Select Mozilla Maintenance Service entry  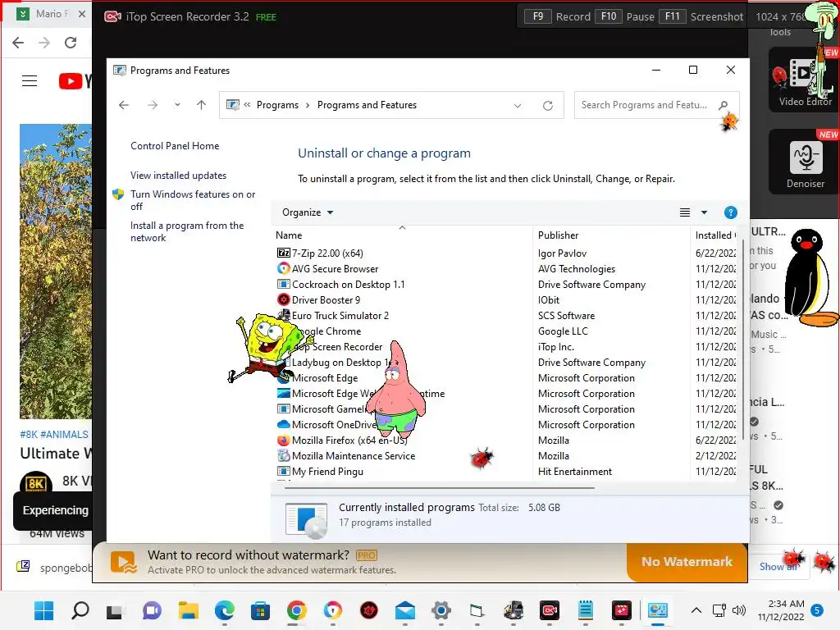coord(354,456)
